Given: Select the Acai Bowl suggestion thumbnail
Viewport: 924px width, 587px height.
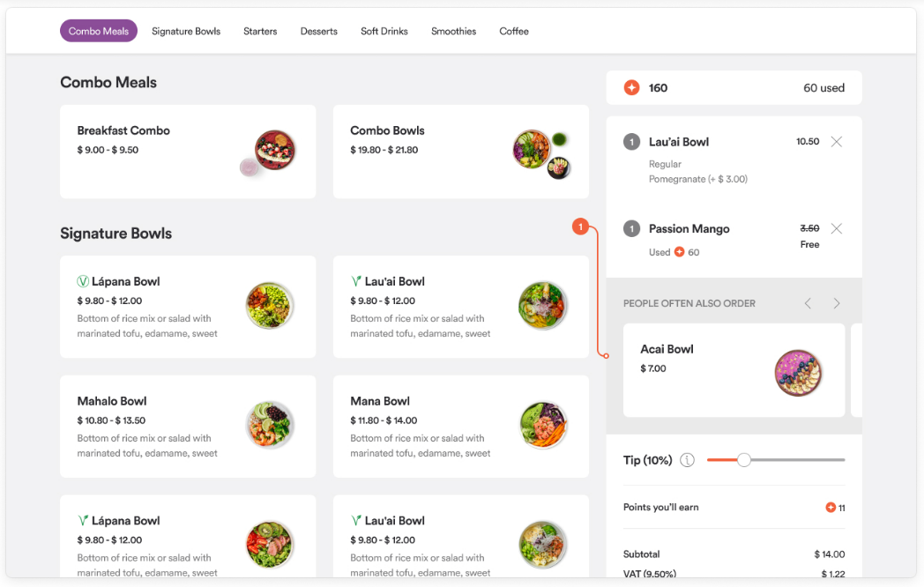Looking at the screenshot, I should (x=799, y=373).
